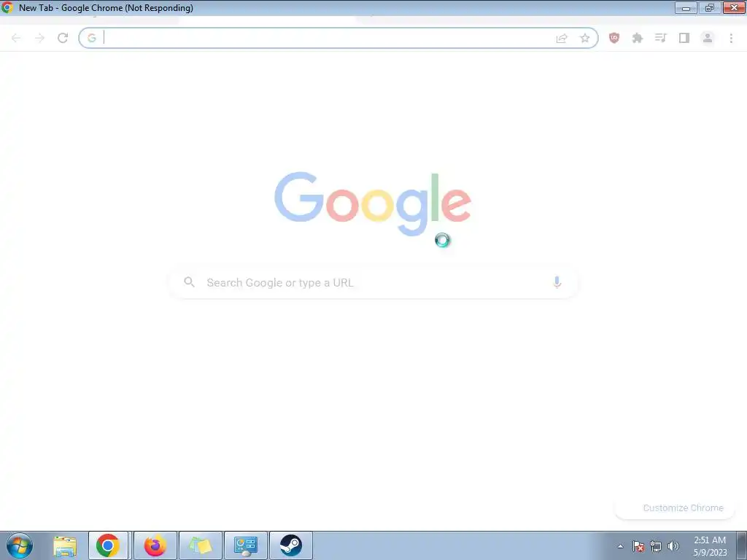Start voice search with microphone icon
The height and width of the screenshot is (560, 747).
pos(557,282)
